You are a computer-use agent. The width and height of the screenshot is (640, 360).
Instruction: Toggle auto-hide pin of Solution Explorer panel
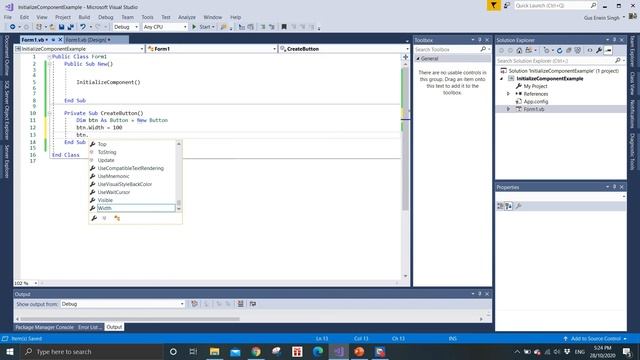(614, 40)
